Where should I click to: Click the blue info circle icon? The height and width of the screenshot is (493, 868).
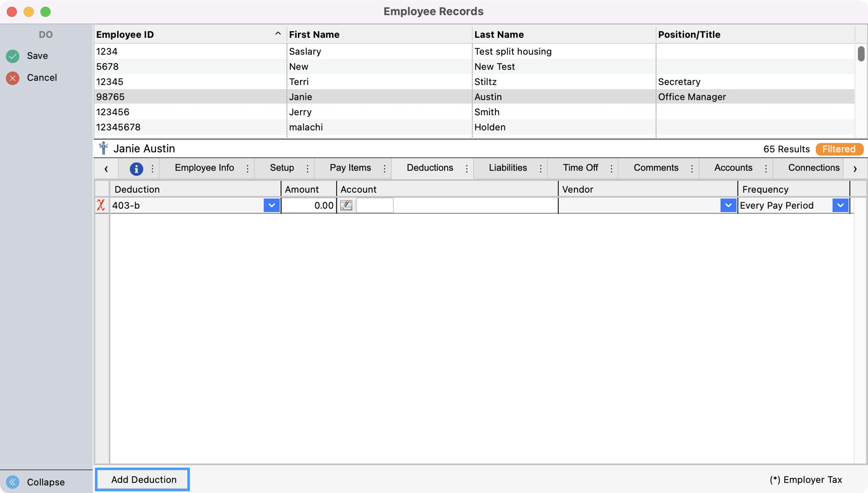point(136,169)
